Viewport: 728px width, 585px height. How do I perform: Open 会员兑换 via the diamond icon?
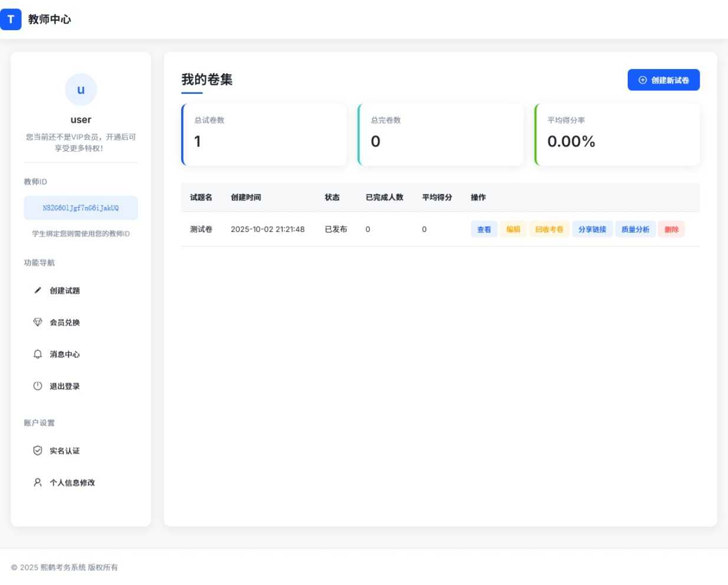pos(38,322)
